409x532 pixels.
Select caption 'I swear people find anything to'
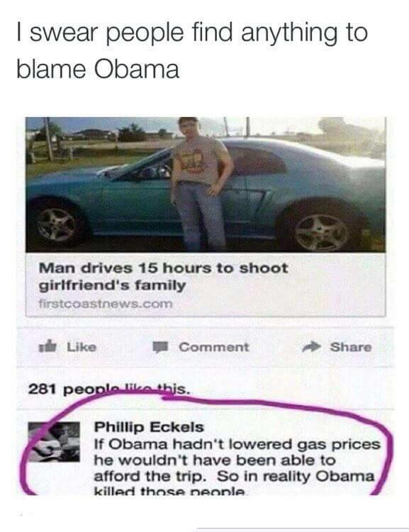(192, 33)
